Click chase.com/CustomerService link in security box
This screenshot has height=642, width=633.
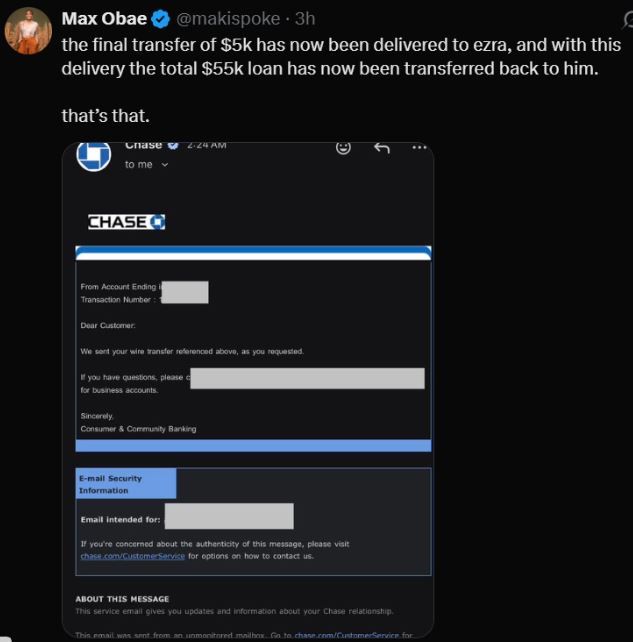132,556
